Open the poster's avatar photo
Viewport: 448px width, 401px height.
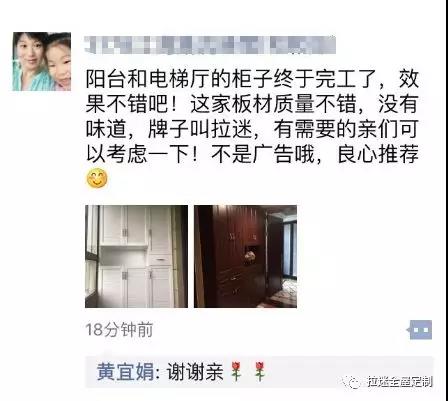click(x=42, y=61)
